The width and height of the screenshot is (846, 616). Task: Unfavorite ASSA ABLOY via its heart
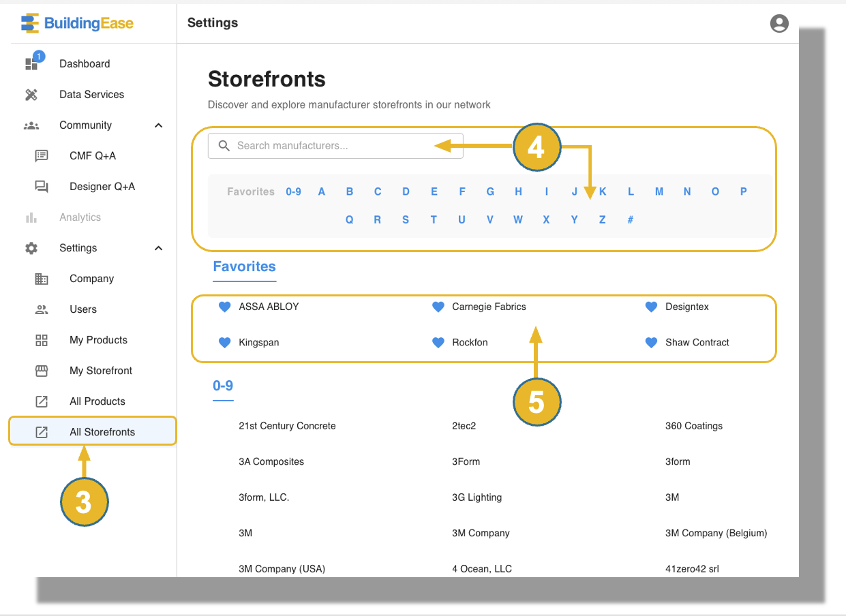click(224, 307)
